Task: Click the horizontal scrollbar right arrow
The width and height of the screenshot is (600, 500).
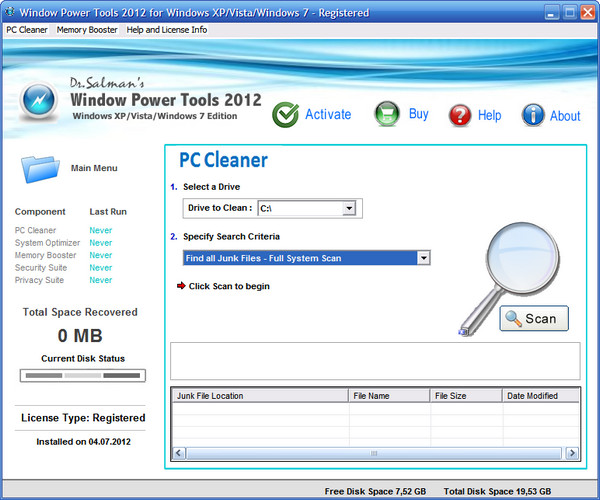Action: 573,453
